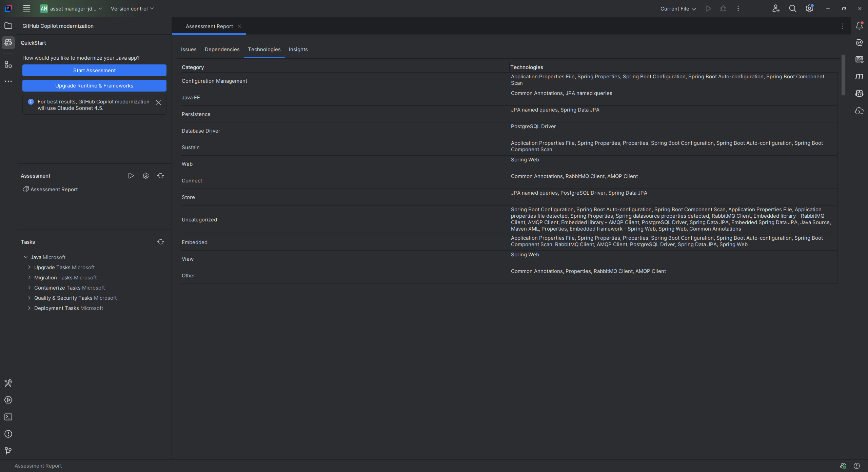This screenshot has height=472, width=868.
Task: Collapse the Java Microsoft tree node
Action: tap(25, 257)
